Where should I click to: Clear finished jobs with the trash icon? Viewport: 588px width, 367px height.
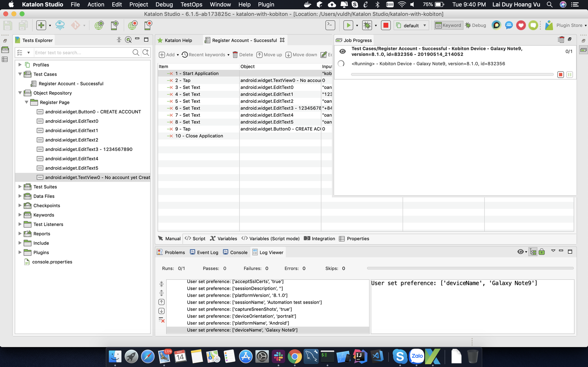coord(561,40)
